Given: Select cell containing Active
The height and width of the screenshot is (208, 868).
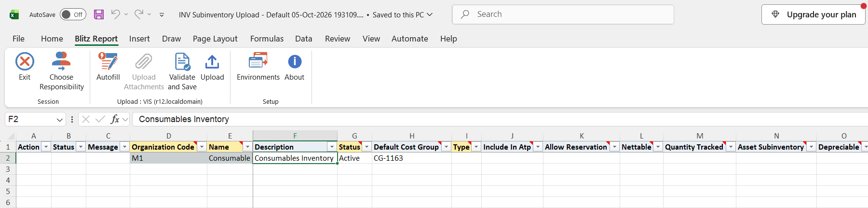Looking at the screenshot, I should 354,158.
